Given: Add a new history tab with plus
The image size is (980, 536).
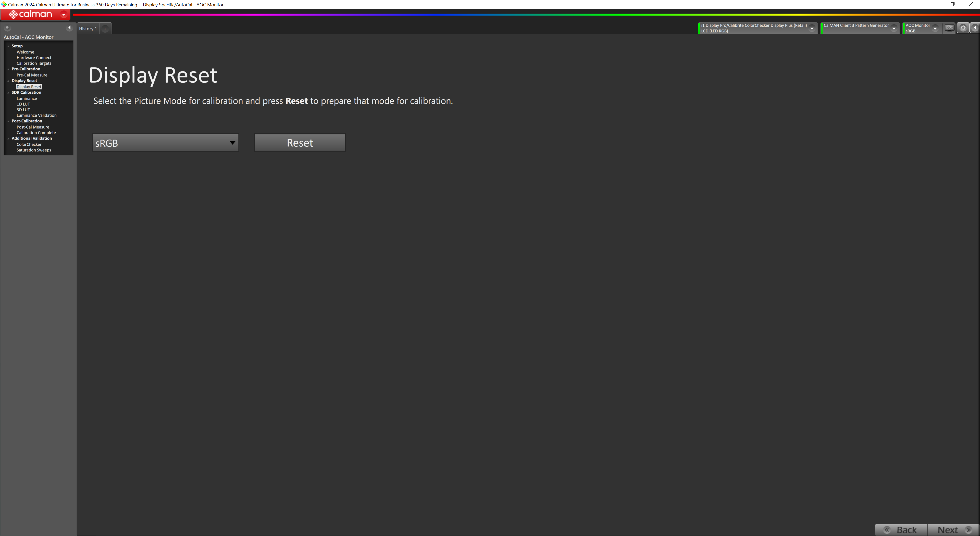Looking at the screenshot, I should click(x=105, y=29).
